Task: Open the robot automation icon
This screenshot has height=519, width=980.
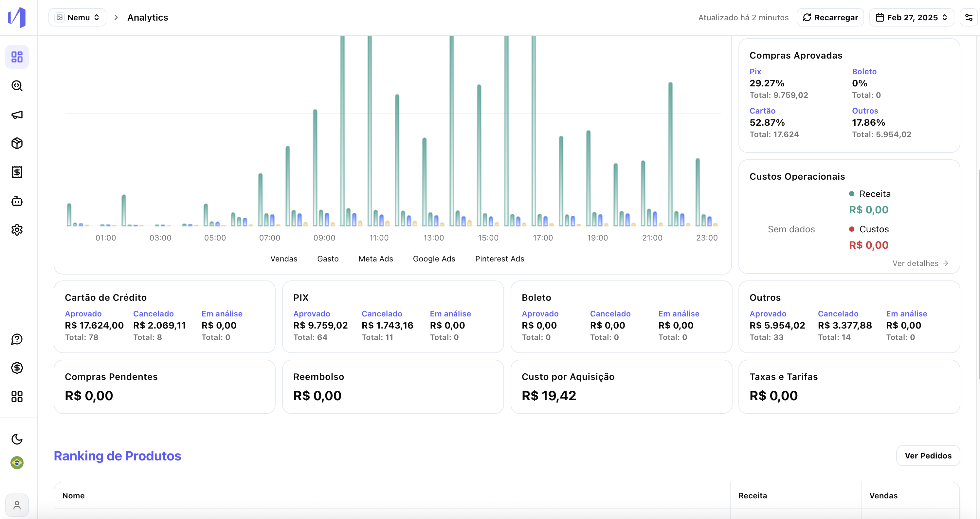Action: [x=17, y=201]
